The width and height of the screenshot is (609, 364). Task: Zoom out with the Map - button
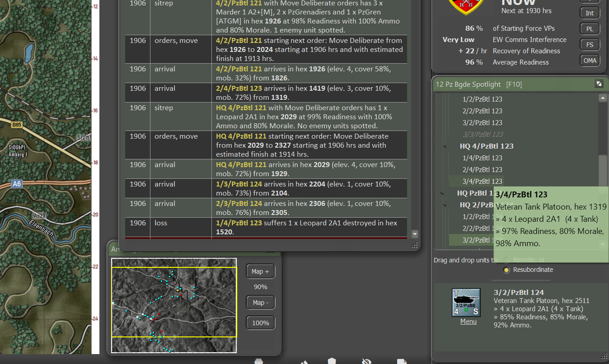coord(260,303)
